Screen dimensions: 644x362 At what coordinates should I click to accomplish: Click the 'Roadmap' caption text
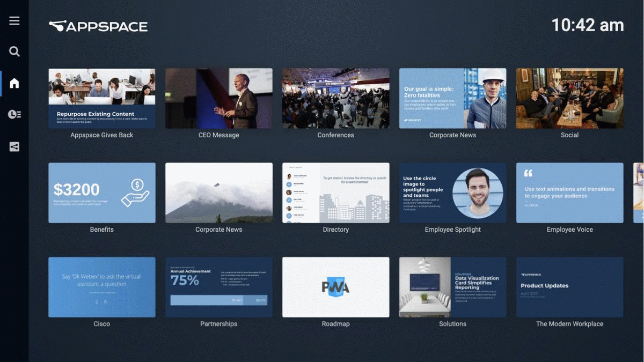(336, 324)
